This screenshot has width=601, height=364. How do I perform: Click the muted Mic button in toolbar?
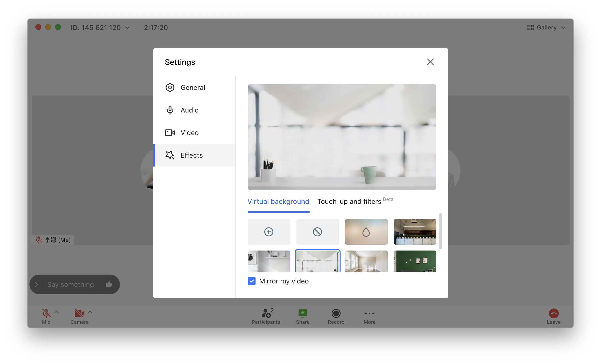(x=46, y=316)
